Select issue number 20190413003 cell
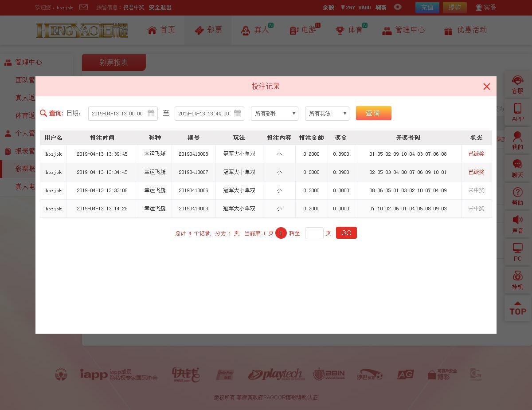This screenshot has width=532, height=410. [193, 209]
